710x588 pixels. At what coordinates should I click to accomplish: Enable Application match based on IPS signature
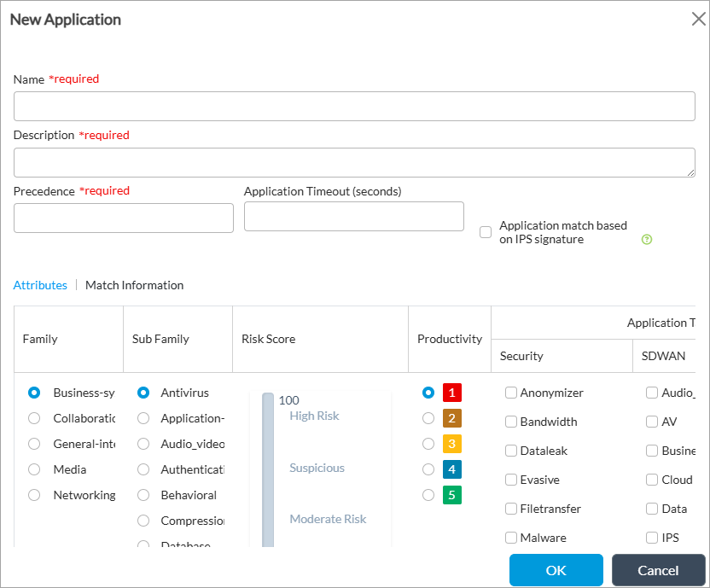point(486,232)
